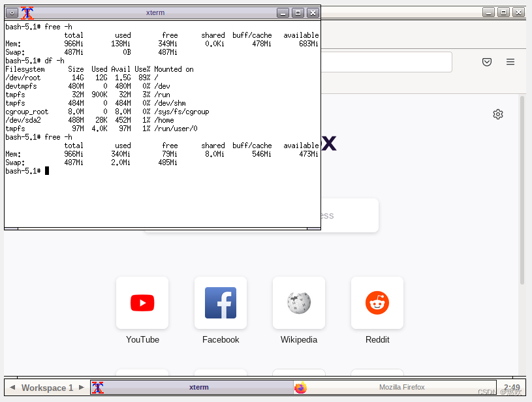Click the Wikipedia label under its tile
Viewport: 532px width, 402px height.
pyautogui.click(x=299, y=339)
